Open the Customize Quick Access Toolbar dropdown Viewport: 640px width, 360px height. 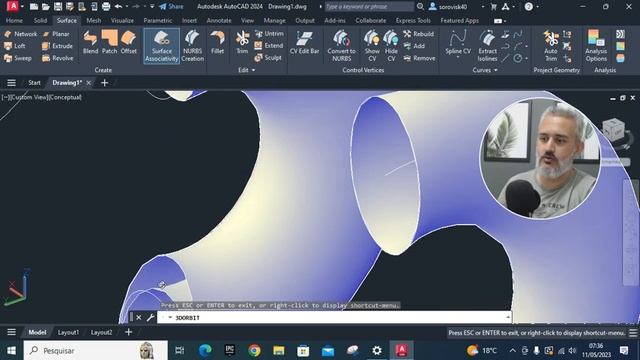click(x=152, y=7)
